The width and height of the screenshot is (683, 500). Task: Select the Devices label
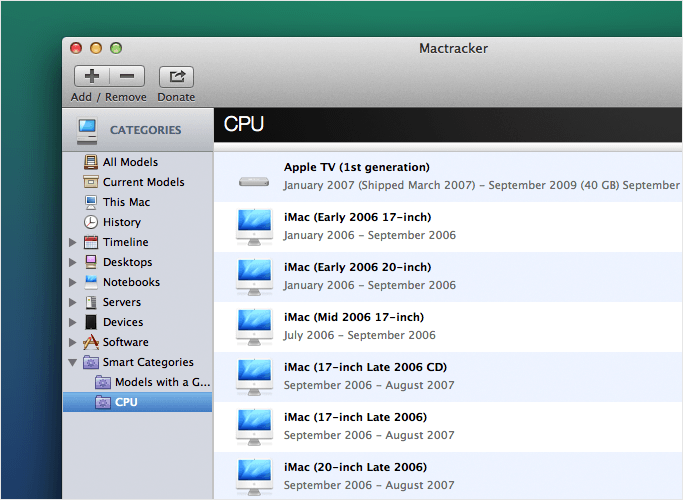[123, 322]
